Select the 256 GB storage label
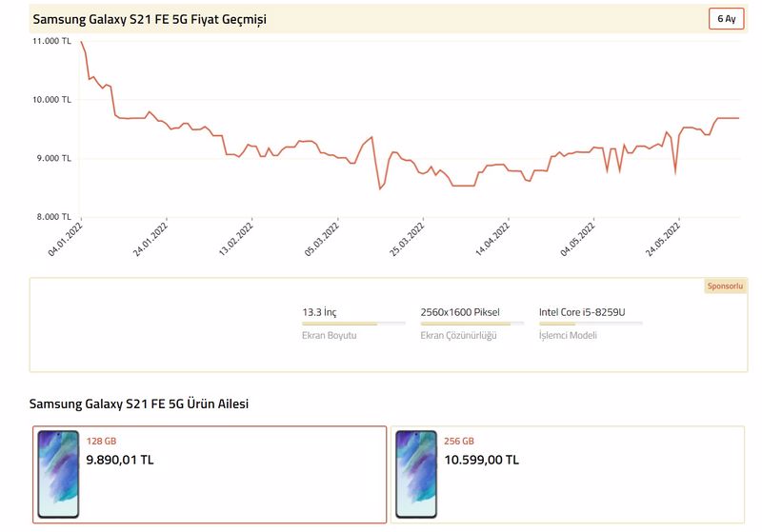 pos(459,442)
